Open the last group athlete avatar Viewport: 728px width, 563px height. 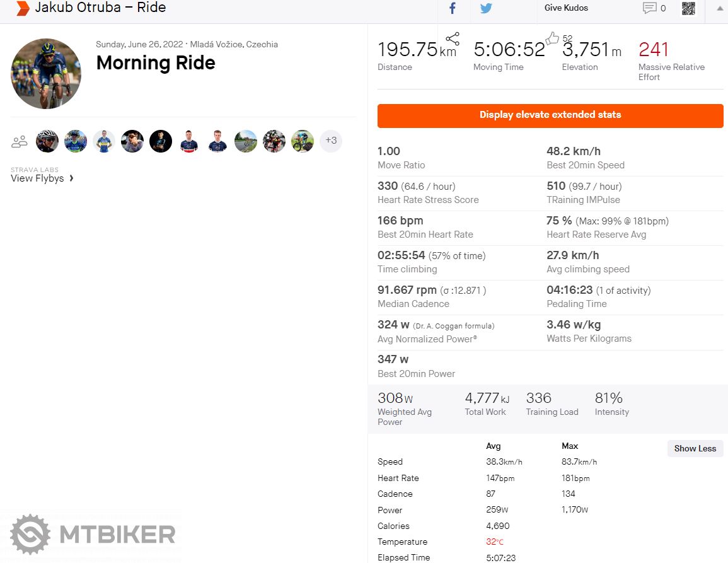(303, 141)
